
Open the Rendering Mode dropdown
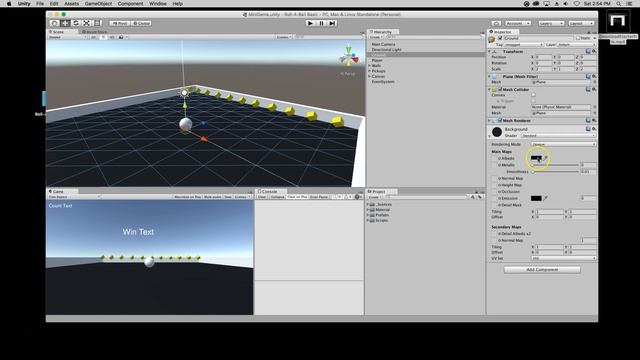(563, 144)
